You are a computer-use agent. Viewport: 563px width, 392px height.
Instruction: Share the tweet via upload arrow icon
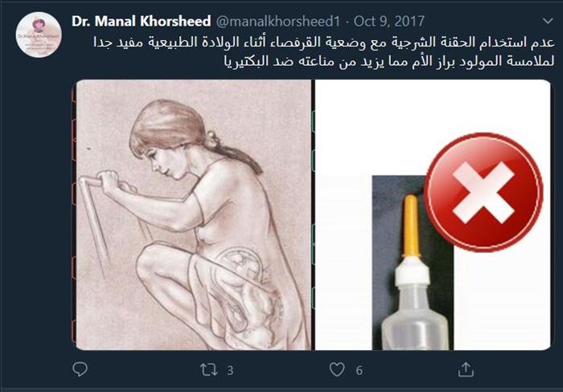pos(466,370)
